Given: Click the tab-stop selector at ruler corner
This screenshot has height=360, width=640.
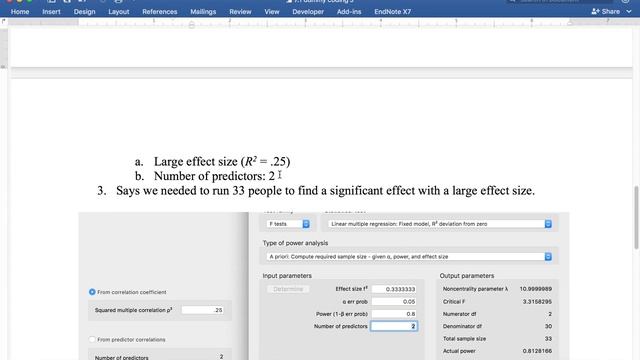Looking at the screenshot, I should click(x=4, y=21).
